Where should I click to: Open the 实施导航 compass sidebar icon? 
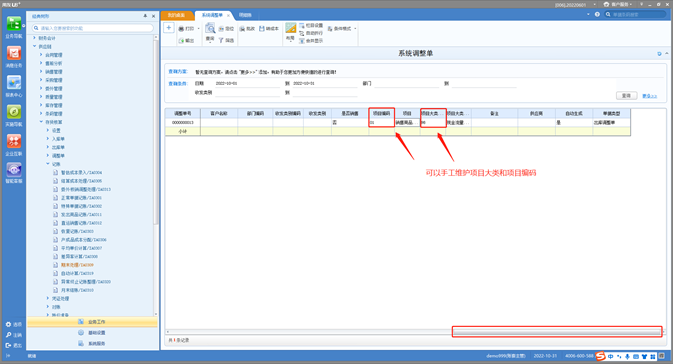click(x=14, y=112)
